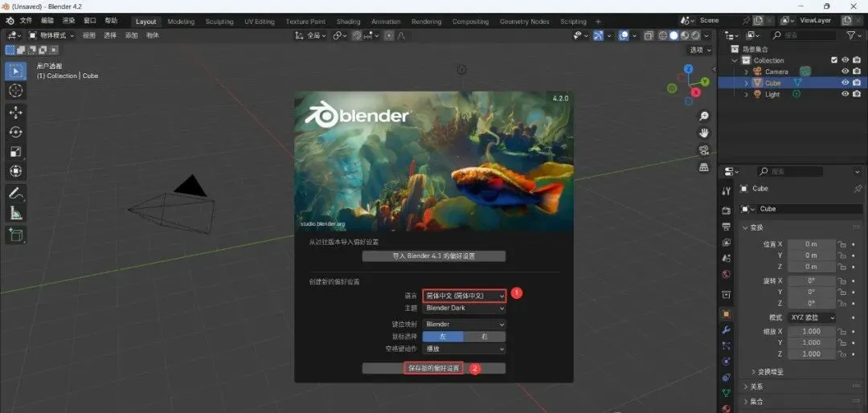868x413 pixels.
Task: Expand the Camera item in outliner
Action: (746, 72)
